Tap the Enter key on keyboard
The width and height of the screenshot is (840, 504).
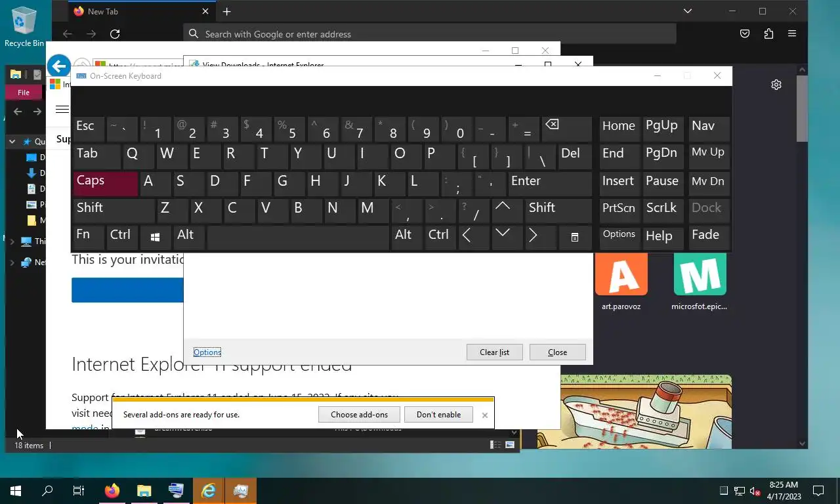click(549, 184)
